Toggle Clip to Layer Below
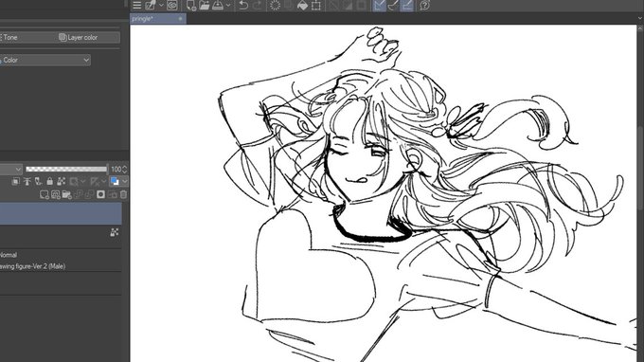This screenshot has height=362, width=644. pos(15,181)
